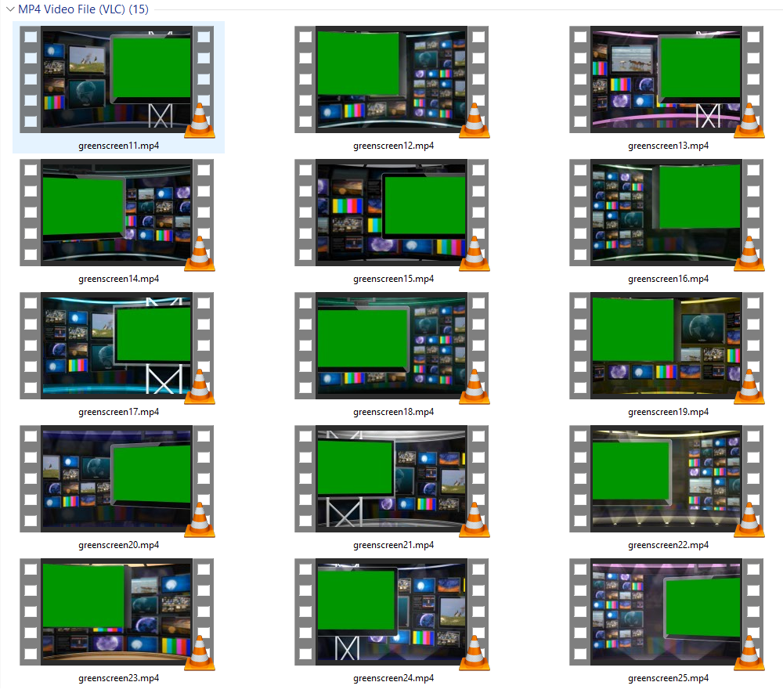Select the greenscreen16.mp4 video thumbnail
This screenshot has width=783, height=700.
(x=666, y=213)
